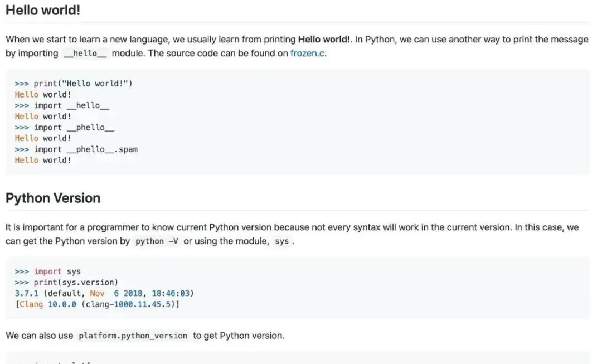Click the code line "print(sys.version)"
Viewport: 602px width, 364px height.
(x=66, y=282)
